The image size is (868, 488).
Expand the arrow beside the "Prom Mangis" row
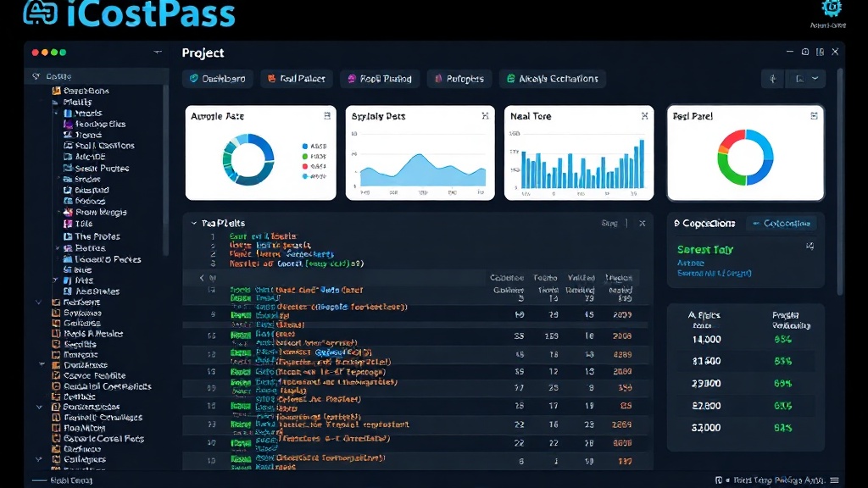58,212
